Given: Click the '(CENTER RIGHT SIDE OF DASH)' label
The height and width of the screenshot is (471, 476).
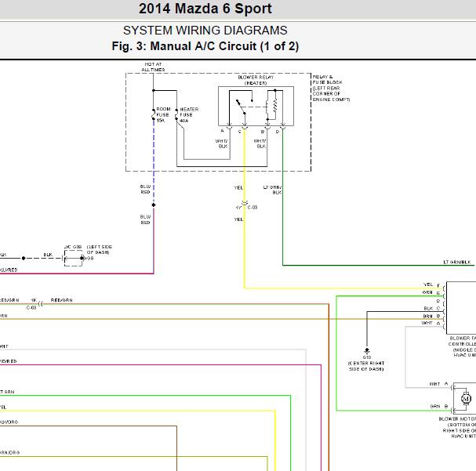Looking at the screenshot, I should click(366, 366).
